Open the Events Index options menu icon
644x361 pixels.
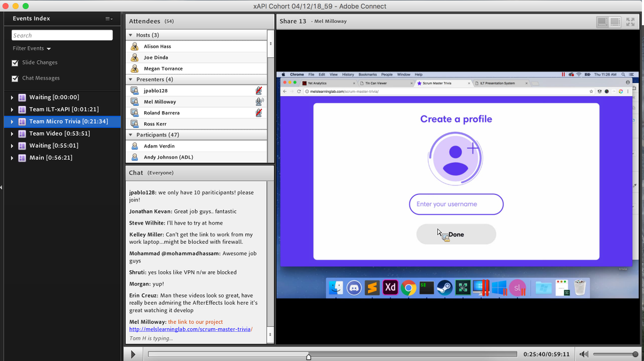pyautogui.click(x=109, y=19)
